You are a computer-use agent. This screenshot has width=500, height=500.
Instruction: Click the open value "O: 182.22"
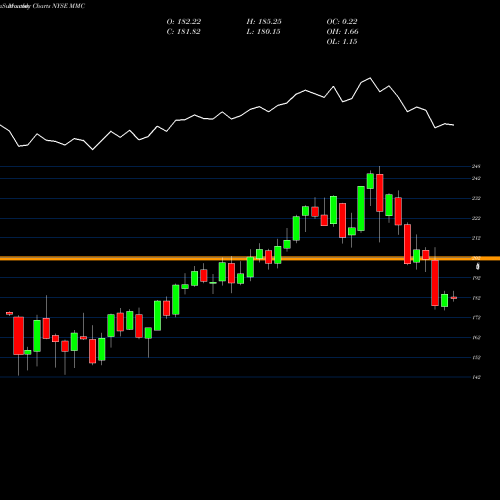(184, 22)
